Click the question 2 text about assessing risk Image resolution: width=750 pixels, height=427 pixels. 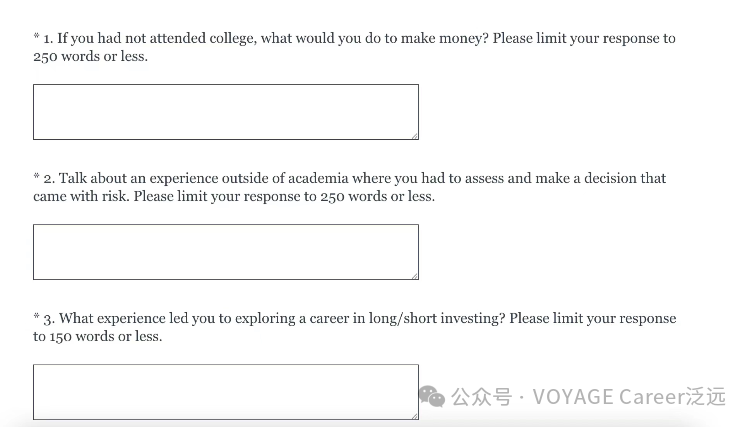[x=300, y=179]
